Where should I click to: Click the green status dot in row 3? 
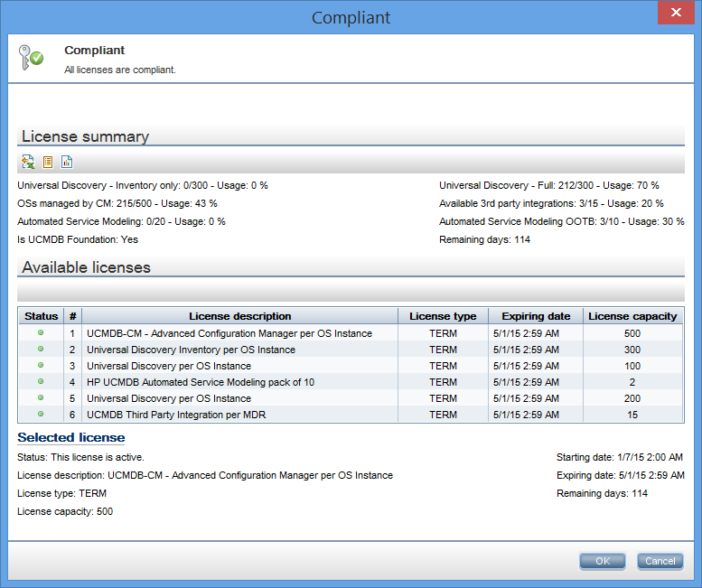(x=41, y=365)
